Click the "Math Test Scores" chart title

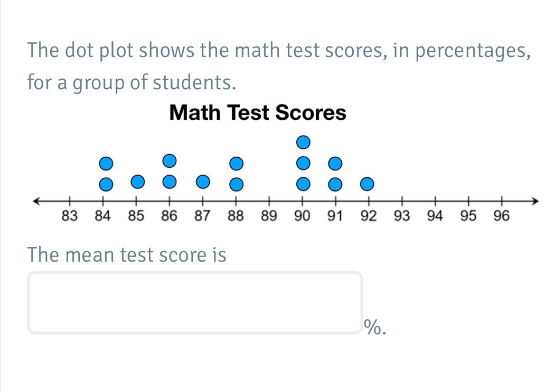tap(257, 113)
